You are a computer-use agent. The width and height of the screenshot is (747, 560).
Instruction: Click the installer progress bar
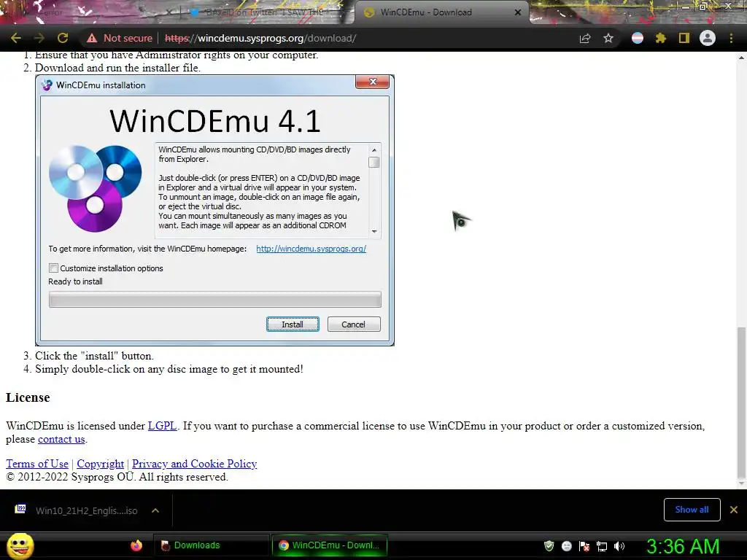tap(215, 300)
